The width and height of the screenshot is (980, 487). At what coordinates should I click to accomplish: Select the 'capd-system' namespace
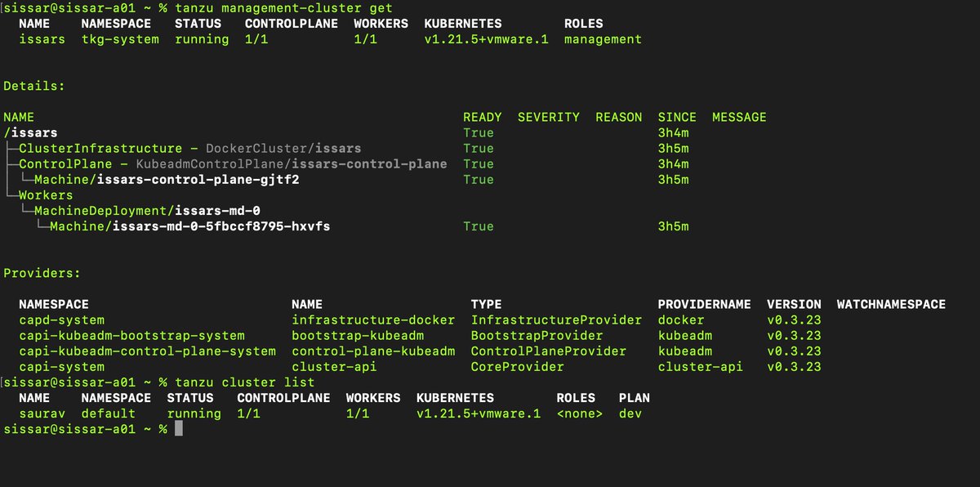61,319
